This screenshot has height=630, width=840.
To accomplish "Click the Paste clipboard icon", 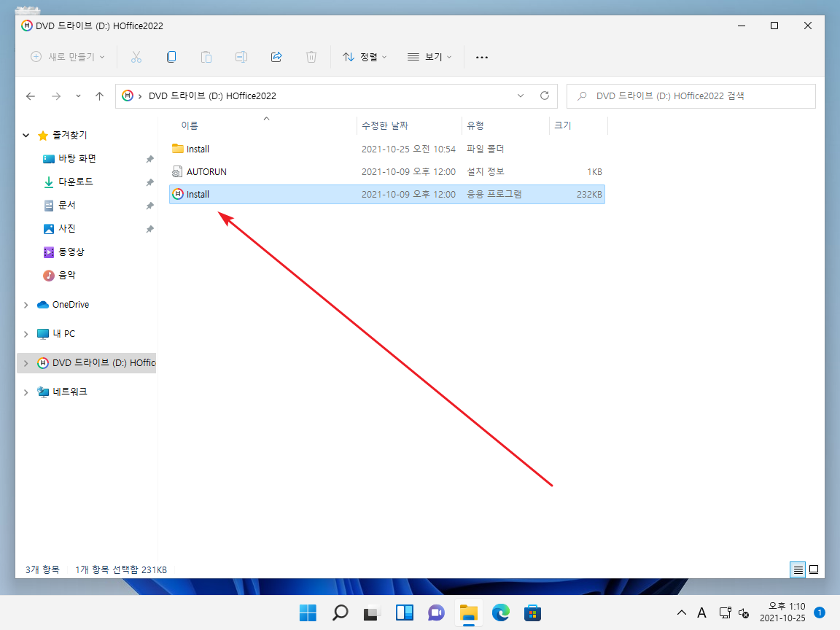I will point(206,57).
